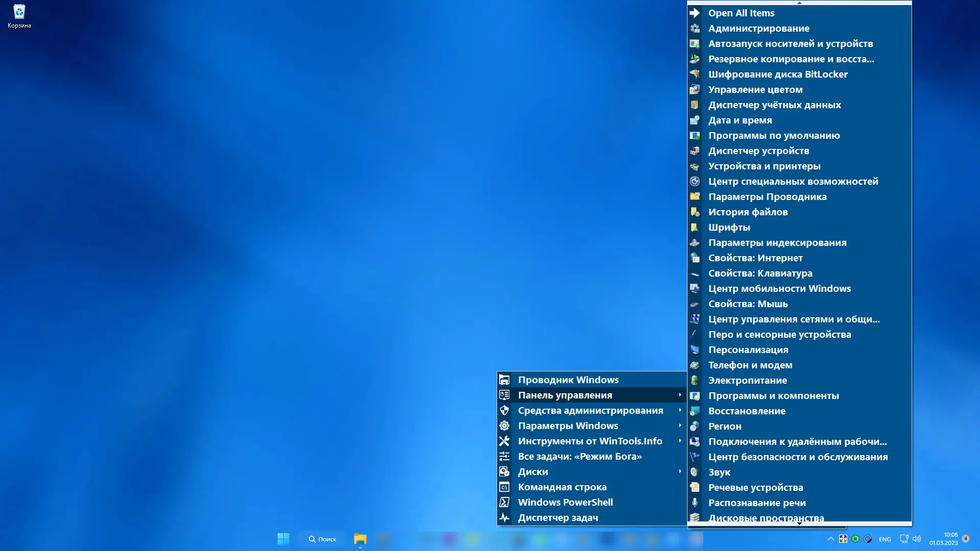Expand Инструменты от WinTools.Info submenu arrow
The width and height of the screenshot is (980, 551).
pyautogui.click(x=680, y=441)
